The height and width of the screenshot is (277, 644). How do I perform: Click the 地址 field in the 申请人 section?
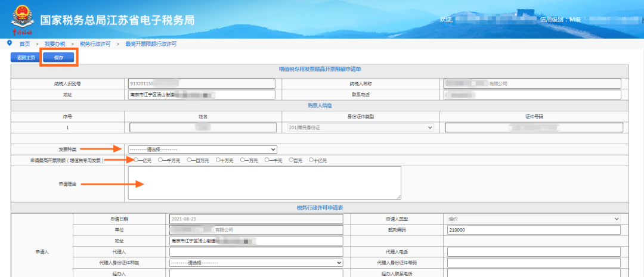(x=256, y=241)
